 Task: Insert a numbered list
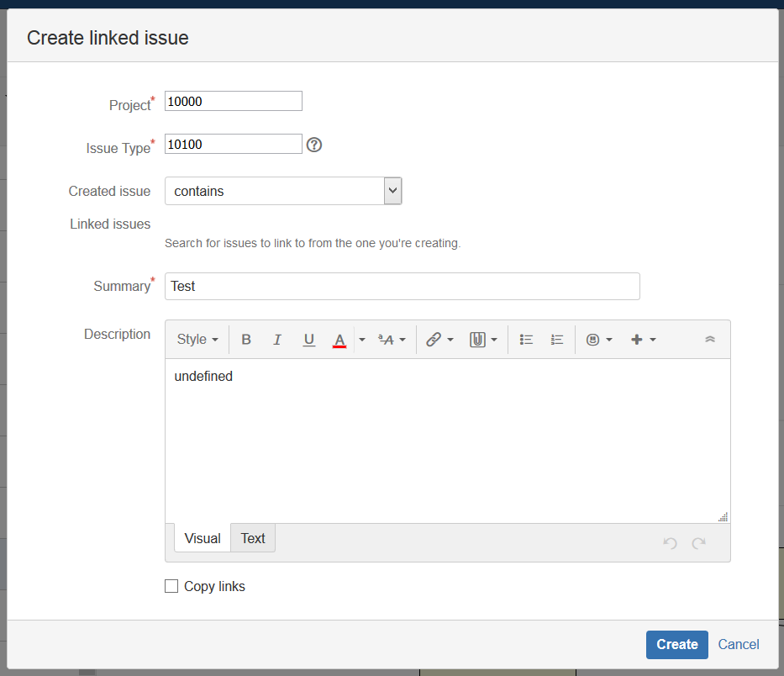click(x=557, y=340)
